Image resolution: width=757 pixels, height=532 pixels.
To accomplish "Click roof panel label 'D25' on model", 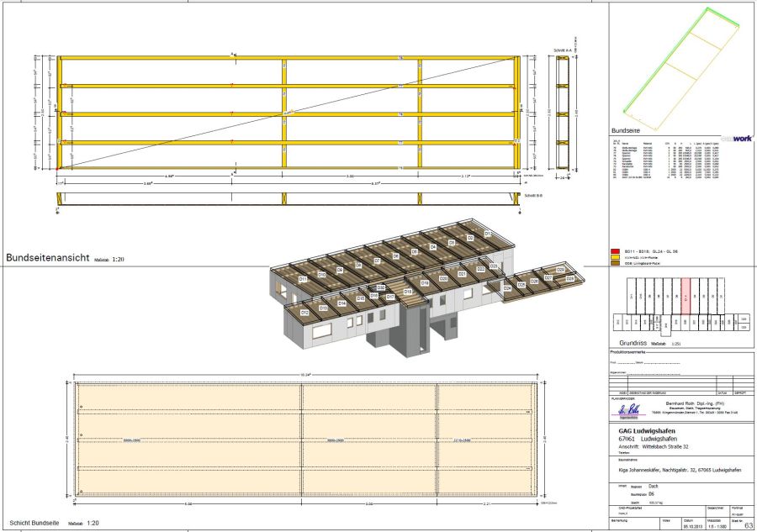I will coord(521,285).
